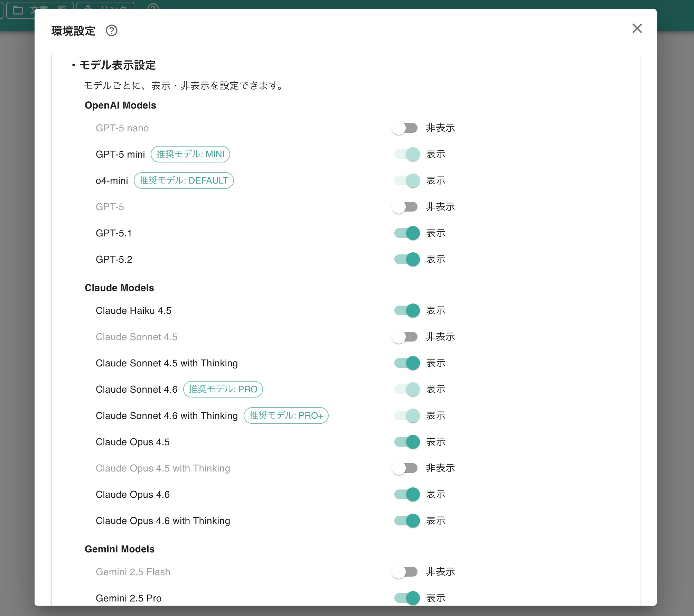Select the Claude Haiku 4.5 label
This screenshot has width=694, height=616.
(134, 311)
